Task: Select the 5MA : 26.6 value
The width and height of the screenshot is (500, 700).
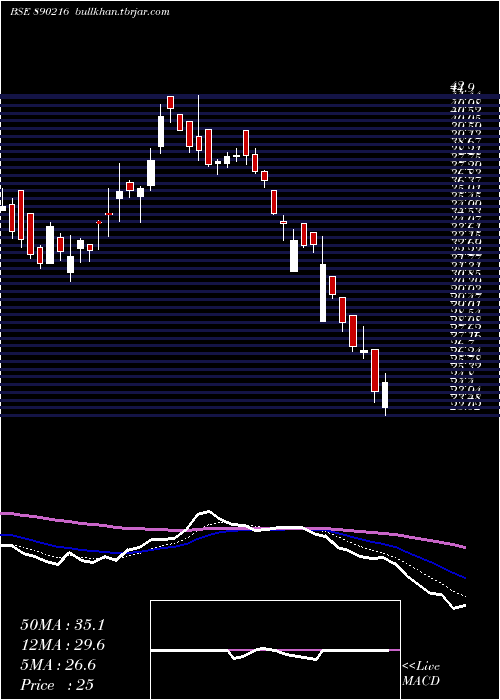Action: click(x=58, y=665)
